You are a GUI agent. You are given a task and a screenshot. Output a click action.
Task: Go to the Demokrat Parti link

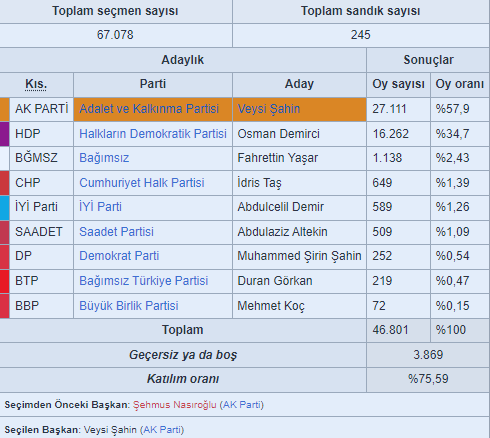(x=119, y=256)
